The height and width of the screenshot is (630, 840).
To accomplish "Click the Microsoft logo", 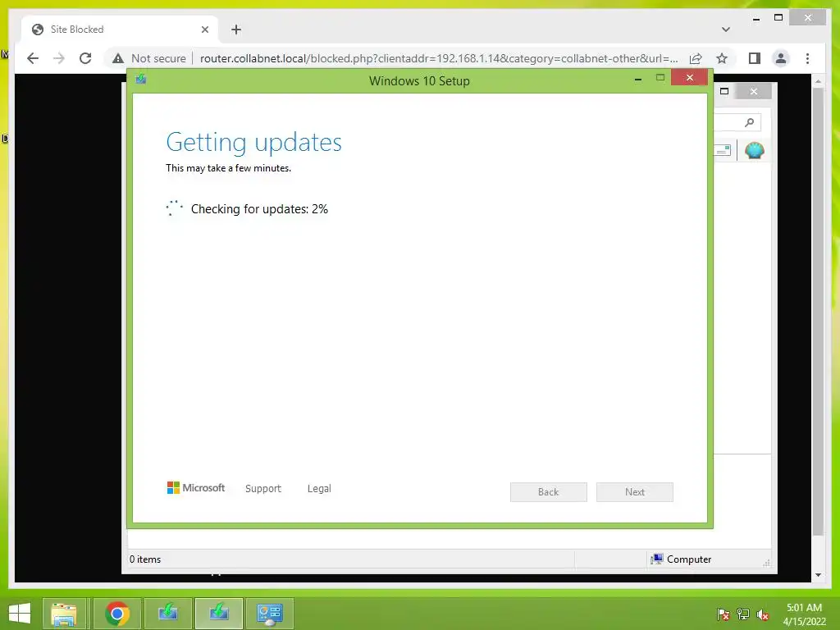I will point(196,487).
